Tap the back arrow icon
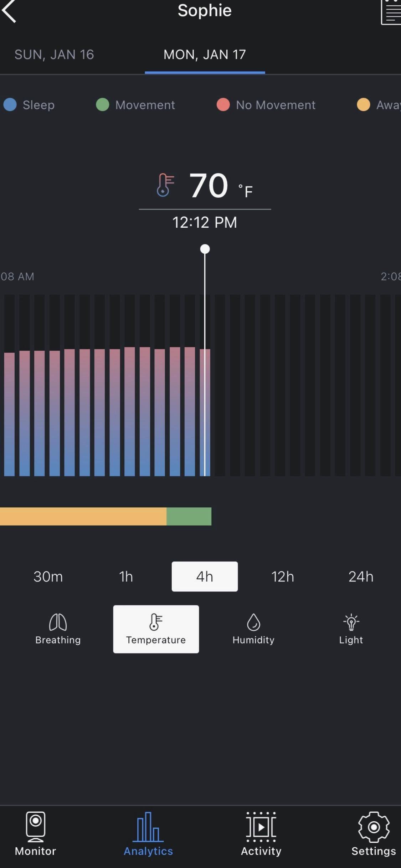Image resolution: width=401 pixels, height=868 pixels. tap(10, 11)
